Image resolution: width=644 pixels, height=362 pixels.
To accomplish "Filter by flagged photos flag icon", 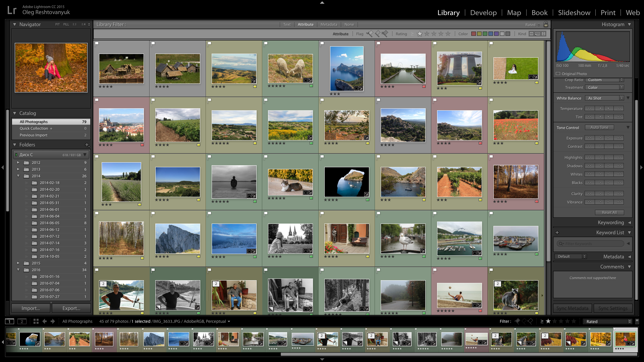I will (370, 34).
